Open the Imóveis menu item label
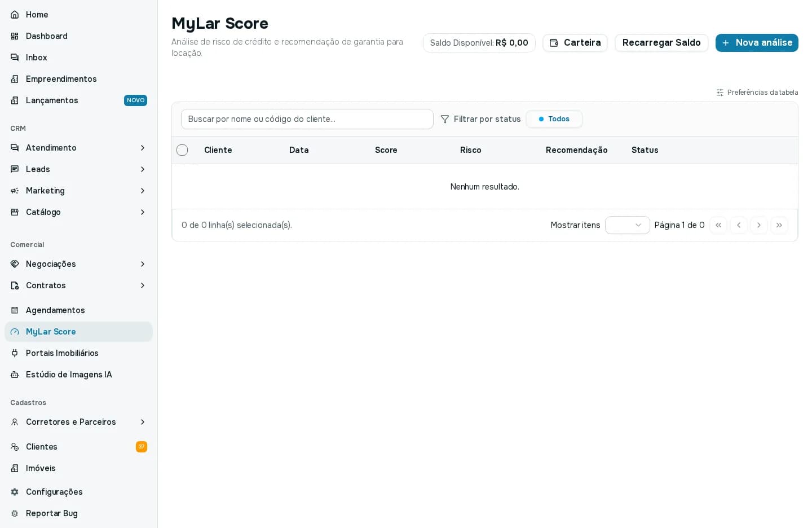 41,468
